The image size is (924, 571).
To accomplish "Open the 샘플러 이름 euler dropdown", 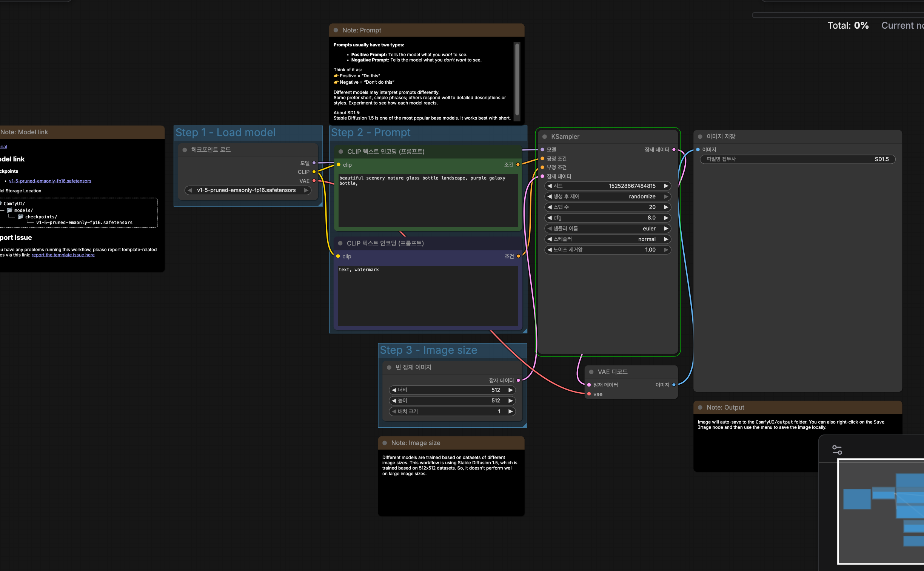I will tap(607, 229).
